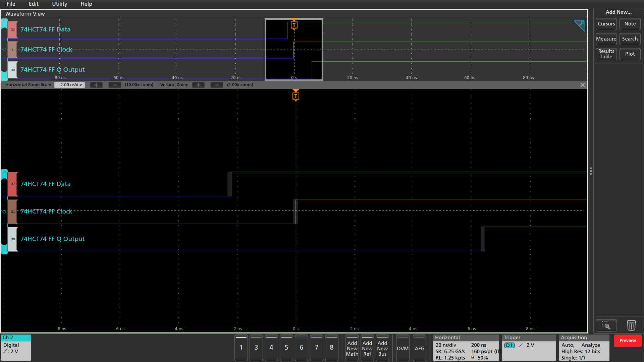Select channel 6 selector button
644x362 pixels.
tap(301, 347)
